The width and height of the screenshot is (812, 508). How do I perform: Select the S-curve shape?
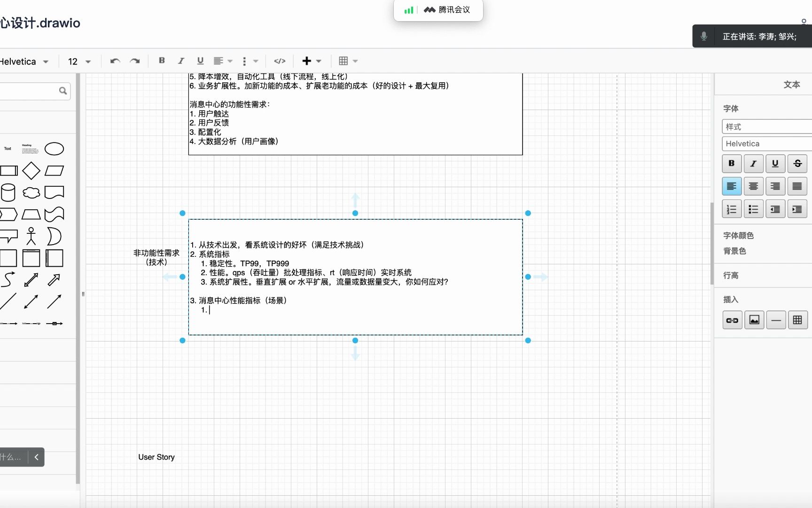[8, 279]
